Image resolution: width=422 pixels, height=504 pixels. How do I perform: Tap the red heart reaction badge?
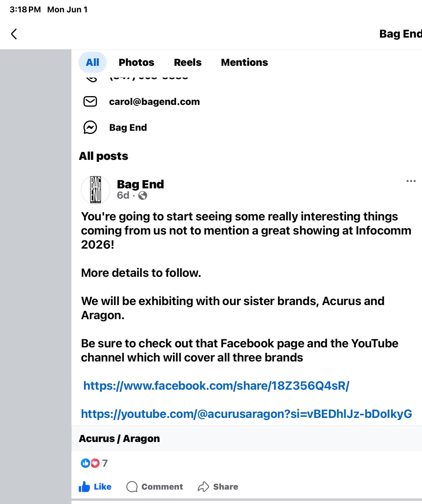[x=95, y=463]
